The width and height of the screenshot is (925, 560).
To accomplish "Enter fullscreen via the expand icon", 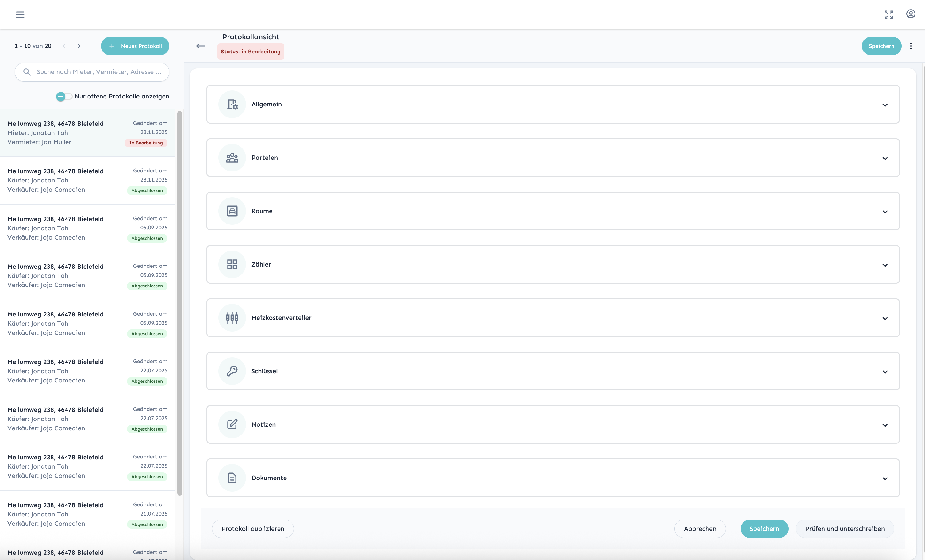I will [x=889, y=15].
